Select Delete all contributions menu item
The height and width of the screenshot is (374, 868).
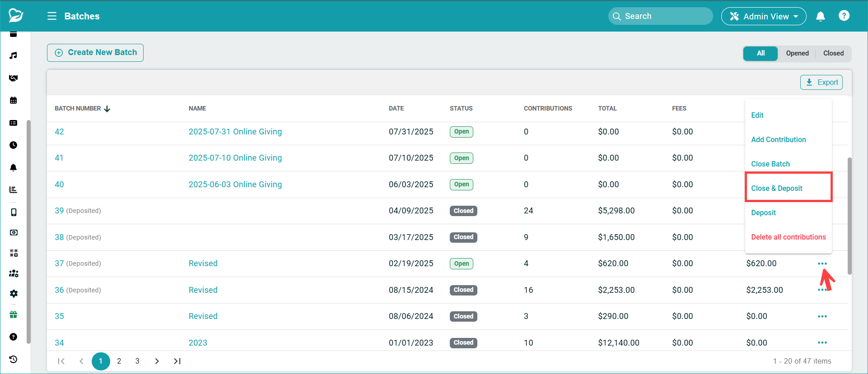(788, 237)
